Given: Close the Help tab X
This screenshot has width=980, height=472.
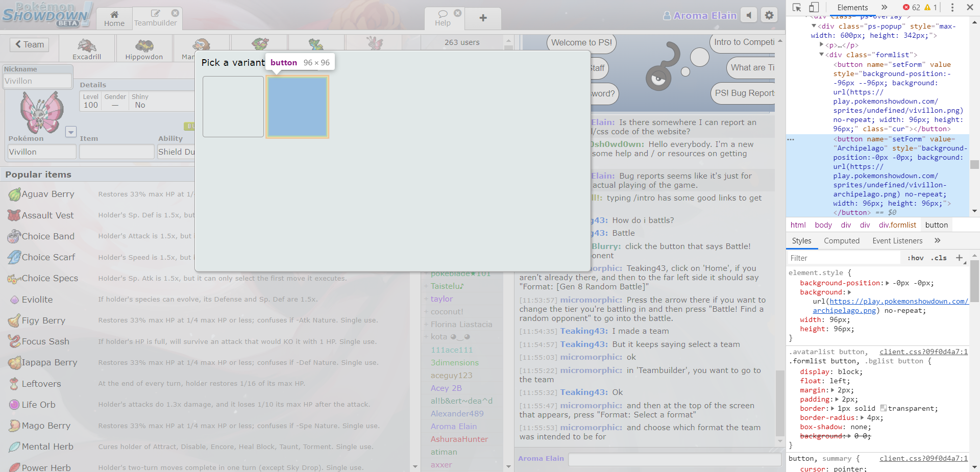Looking at the screenshot, I should (458, 13).
